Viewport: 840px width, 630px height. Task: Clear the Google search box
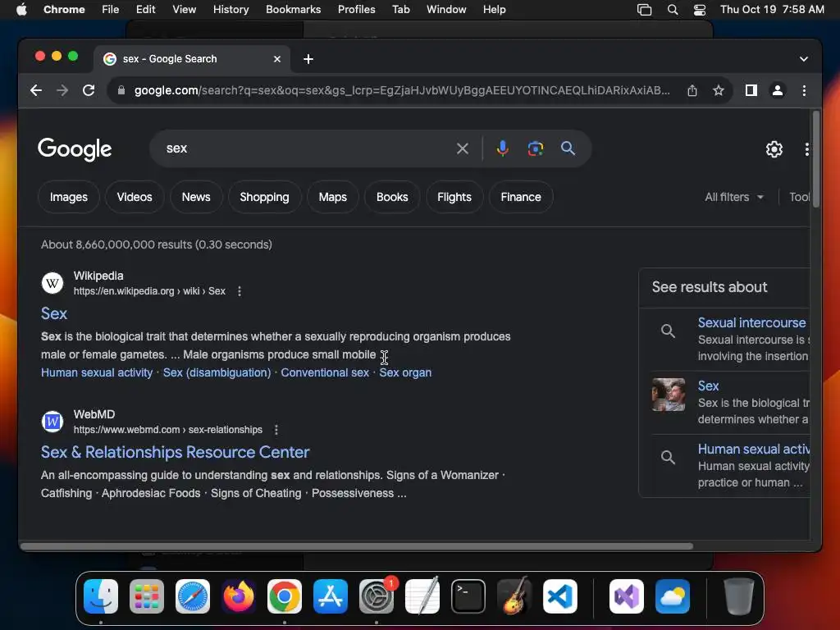point(463,148)
